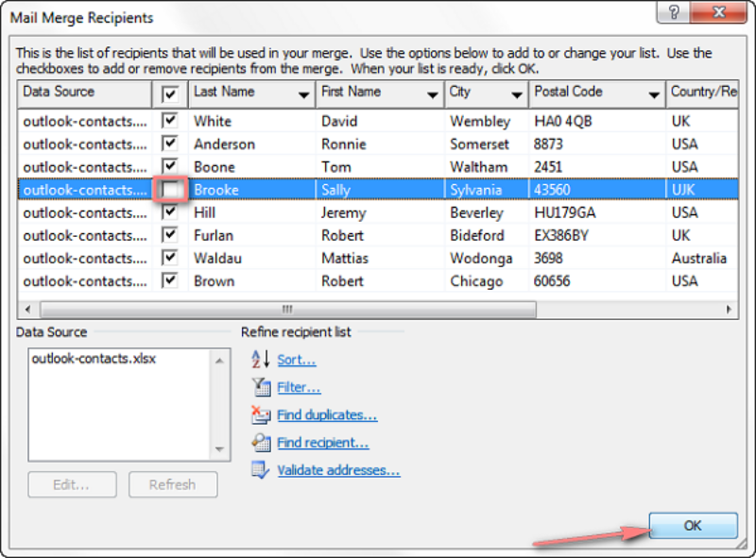Click the Find recipient magnifier icon
The image size is (756, 558).
tap(261, 443)
